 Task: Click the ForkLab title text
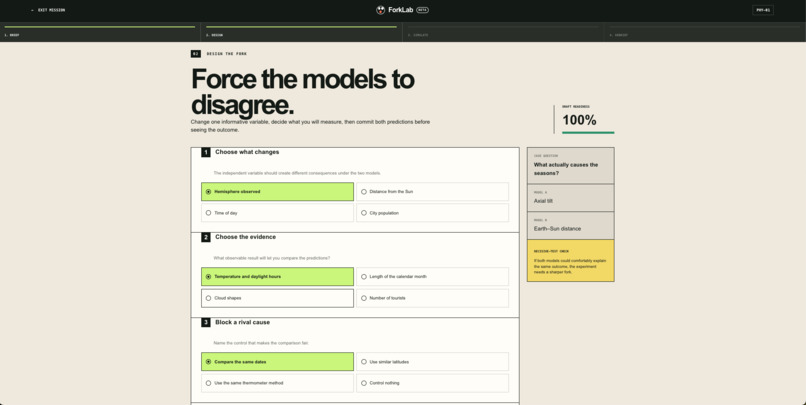[401, 10]
